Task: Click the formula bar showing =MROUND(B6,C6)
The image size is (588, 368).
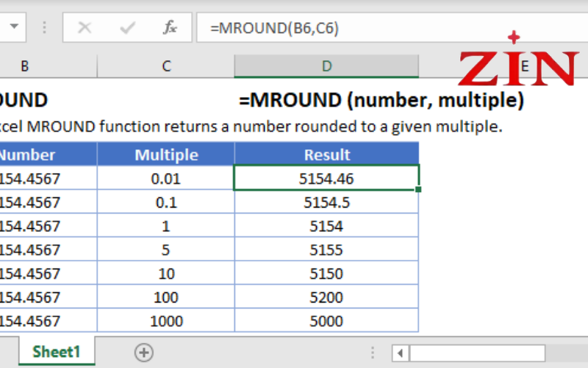Action: pyautogui.click(x=392, y=28)
